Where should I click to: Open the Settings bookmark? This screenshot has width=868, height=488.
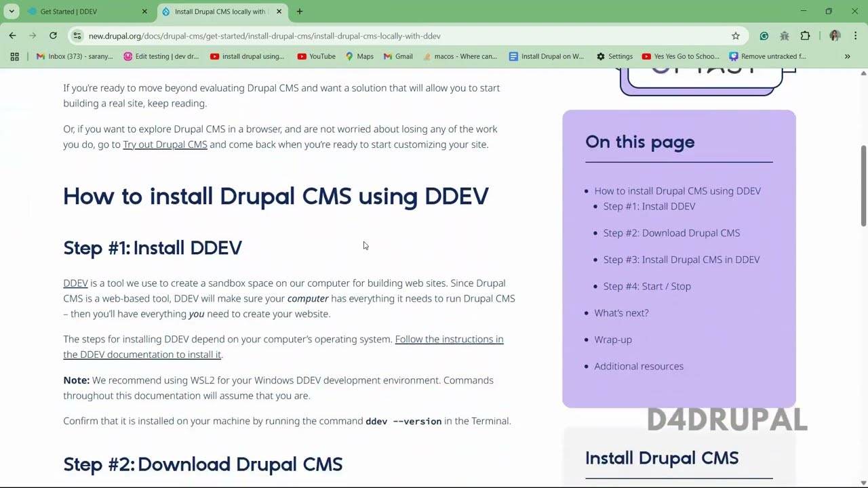click(614, 56)
